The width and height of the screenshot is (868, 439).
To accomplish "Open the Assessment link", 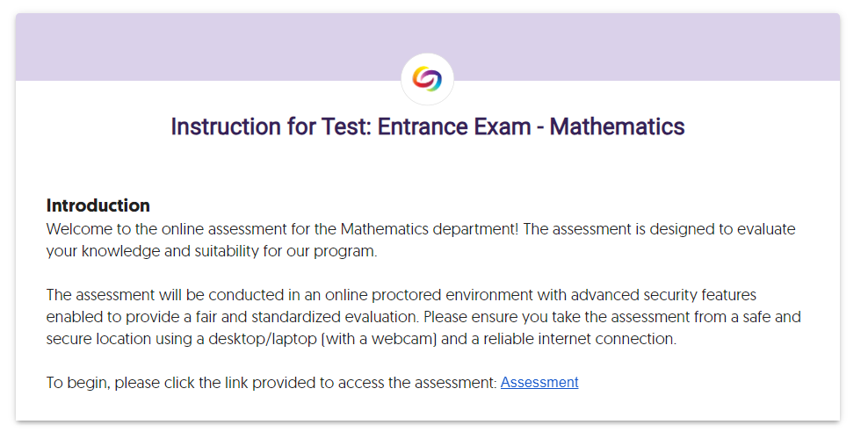I will (x=539, y=383).
